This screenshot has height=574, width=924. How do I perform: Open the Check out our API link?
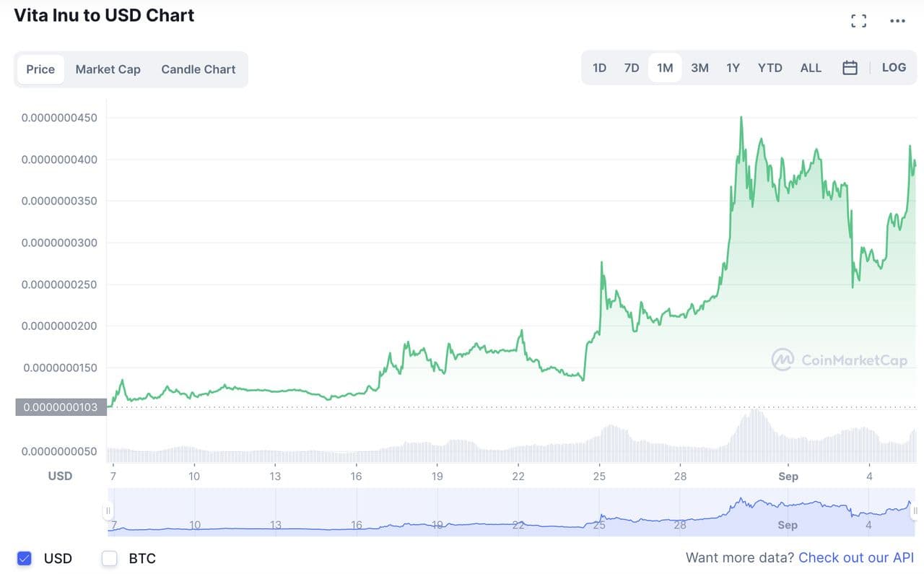click(856, 557)
